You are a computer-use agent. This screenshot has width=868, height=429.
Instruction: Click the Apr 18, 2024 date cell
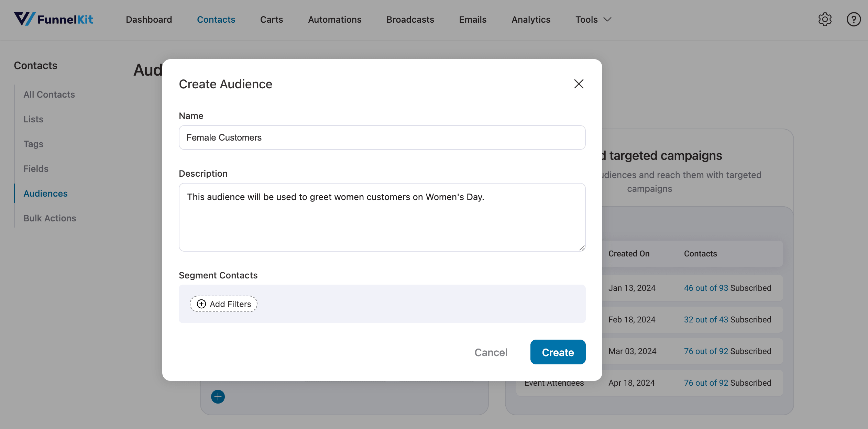point(631,383)
